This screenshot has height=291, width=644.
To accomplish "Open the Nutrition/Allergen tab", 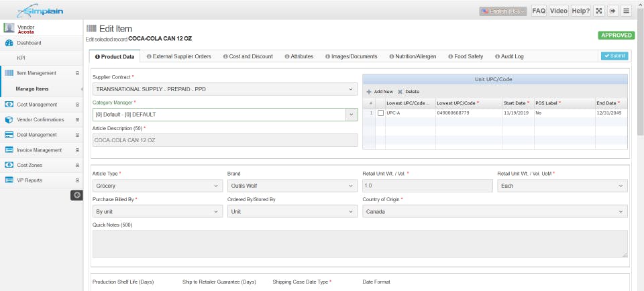I will coord(412,56).
